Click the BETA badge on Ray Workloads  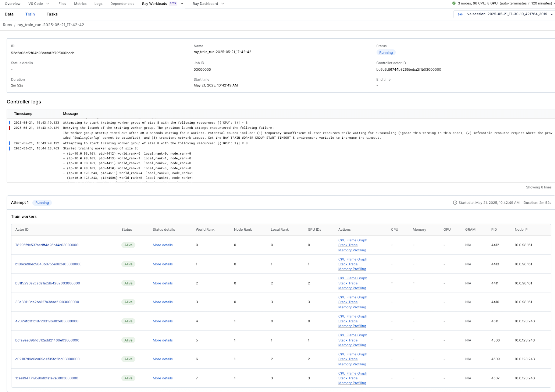pyautogui.click(x=173, y=3)
